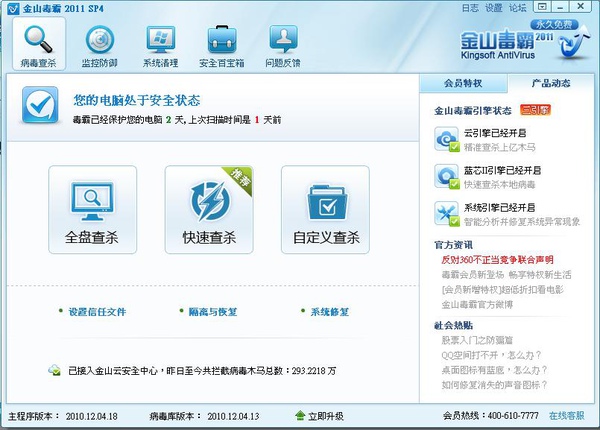Open 设置 settings menu
Viewport: 600px width, 430px height.
point(494,8)
